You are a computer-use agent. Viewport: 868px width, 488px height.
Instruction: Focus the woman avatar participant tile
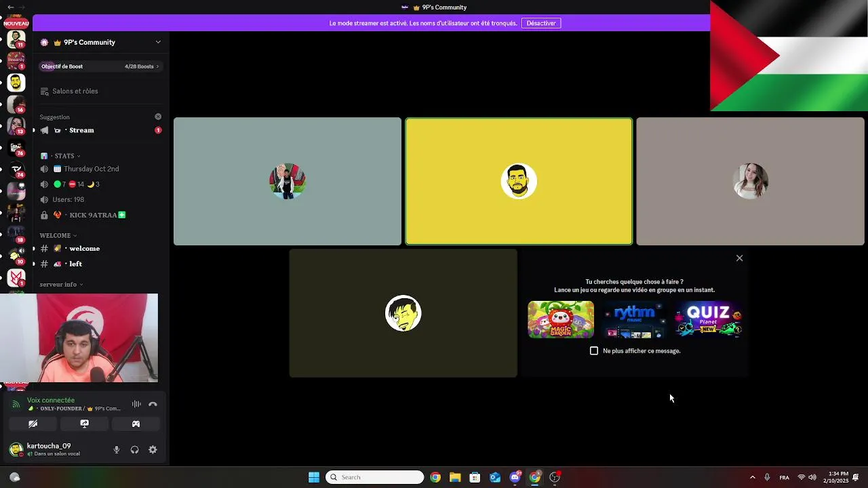pyautogui.click(x=751, y=181)
